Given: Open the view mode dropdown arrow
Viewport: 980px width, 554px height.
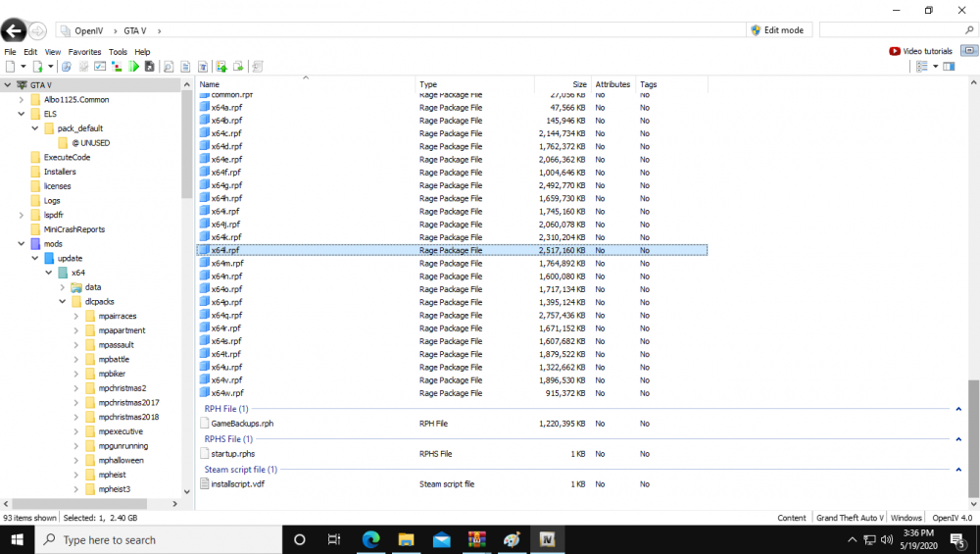Looking at the screenshot, I should tap(935, 67).
